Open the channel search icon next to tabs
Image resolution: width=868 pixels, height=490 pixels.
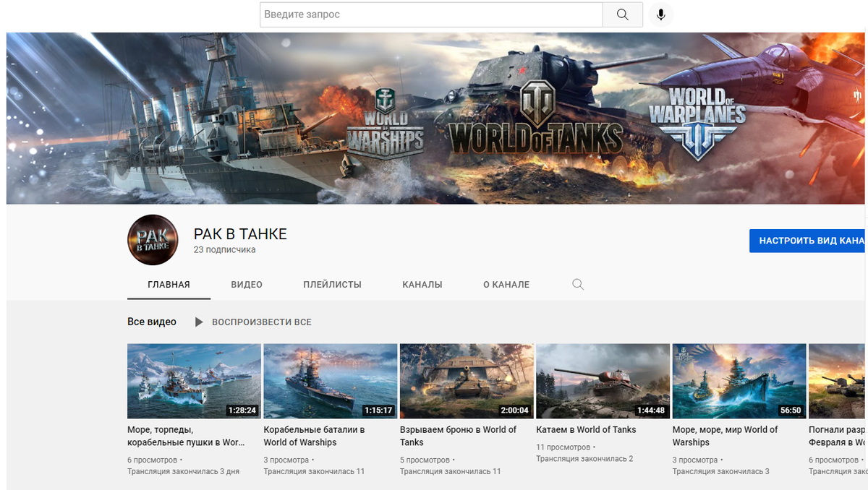click(x=577, y=284)
